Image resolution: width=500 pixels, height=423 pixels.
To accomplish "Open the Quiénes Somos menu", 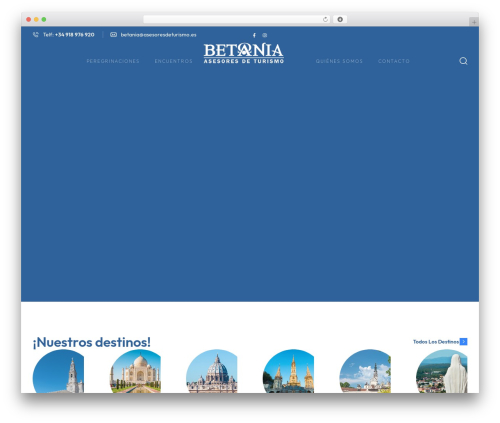I will coord(339,61).
